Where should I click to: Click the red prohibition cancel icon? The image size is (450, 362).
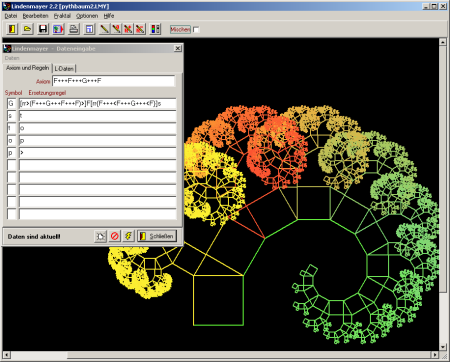[115, 236]
